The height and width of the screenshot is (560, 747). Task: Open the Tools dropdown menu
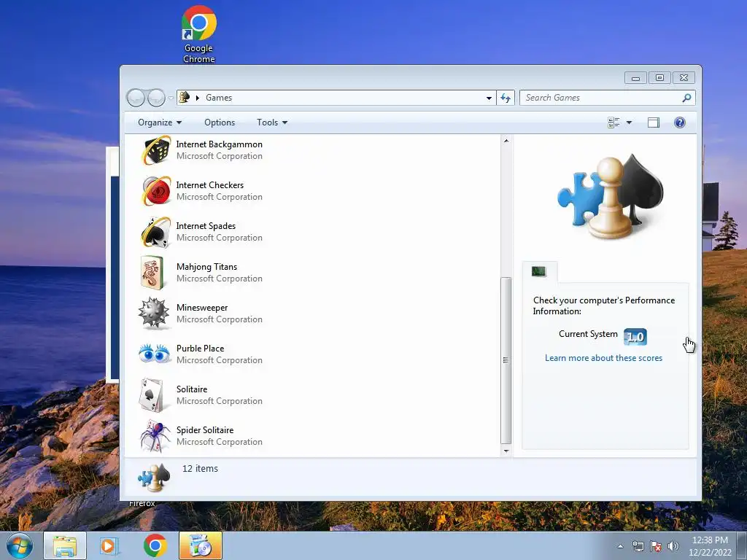point(272,122)
